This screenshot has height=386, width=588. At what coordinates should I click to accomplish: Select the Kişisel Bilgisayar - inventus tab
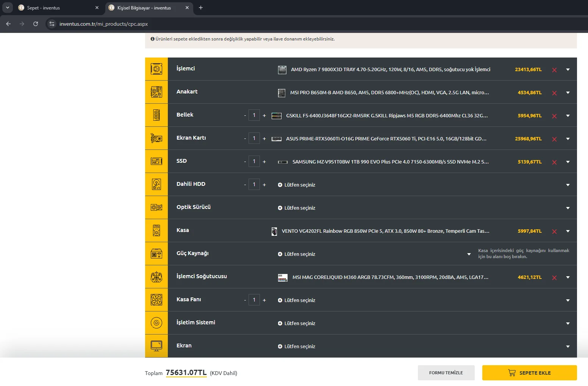point(149,8)
